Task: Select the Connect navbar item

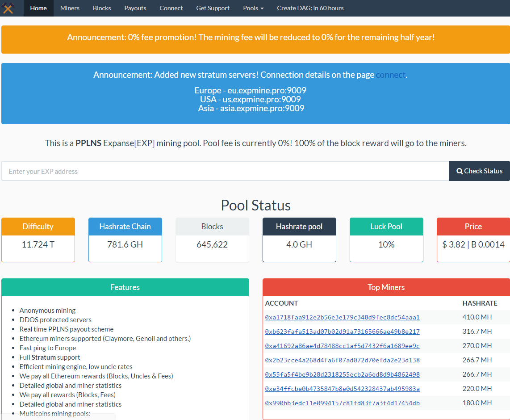Action: [x=171, y=8]
